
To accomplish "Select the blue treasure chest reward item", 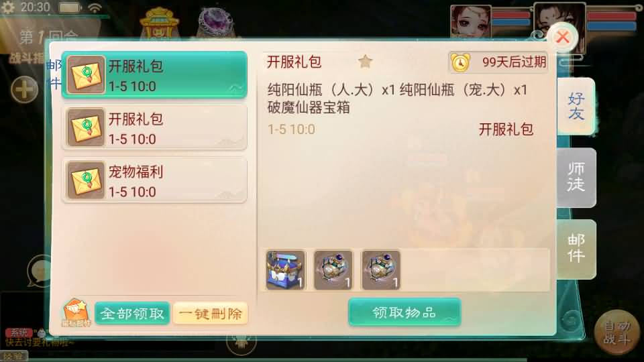I will pyautogui.click(x=286, y=269).
